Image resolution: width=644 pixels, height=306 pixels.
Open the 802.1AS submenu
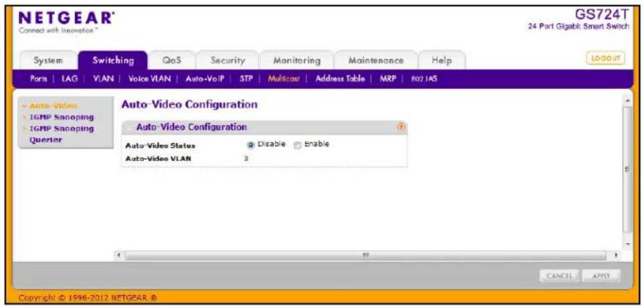tap(424, 80)
